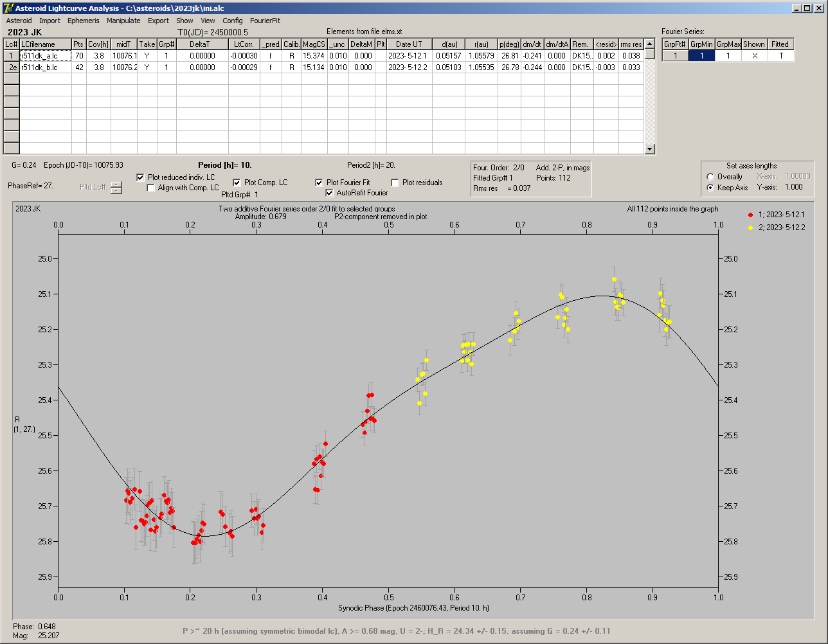828x644 pixels.
Task: Click the yellow legend marker for 2023- 5-12.2
Action: click(751, 228)
